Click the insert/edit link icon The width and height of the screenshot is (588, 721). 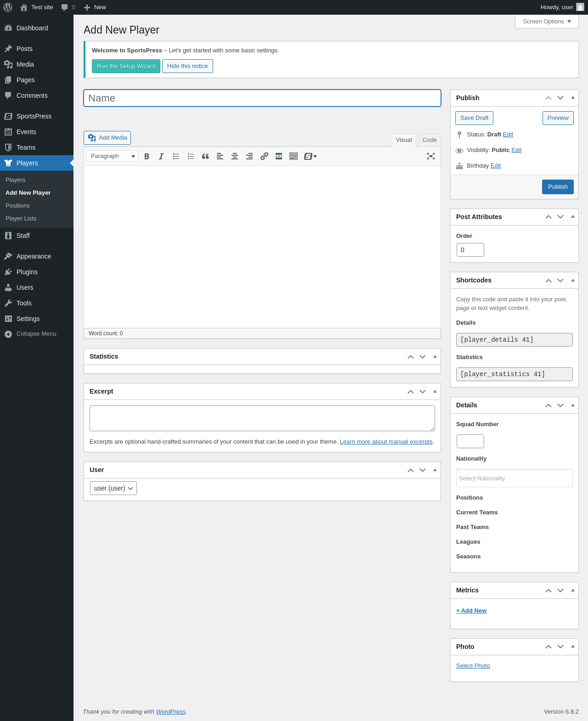coord(264,157)
